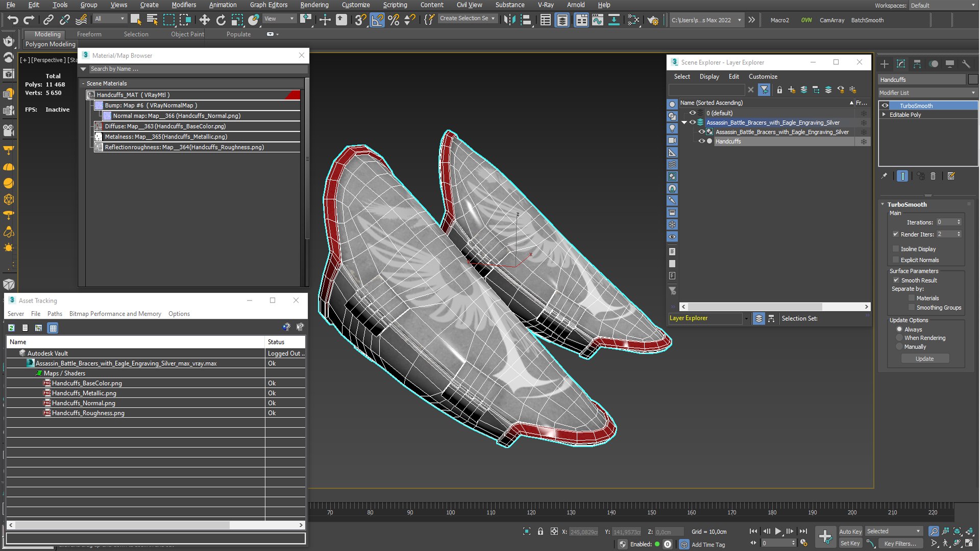This screenshot has width=980, height=551.
Task: Open the Graph Editors menu
Action: (x=268, y=5)
